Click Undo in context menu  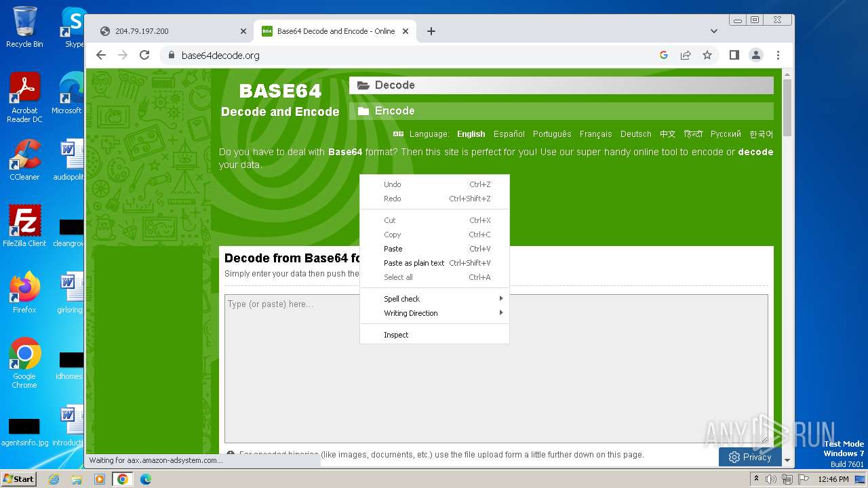[434, 184]
